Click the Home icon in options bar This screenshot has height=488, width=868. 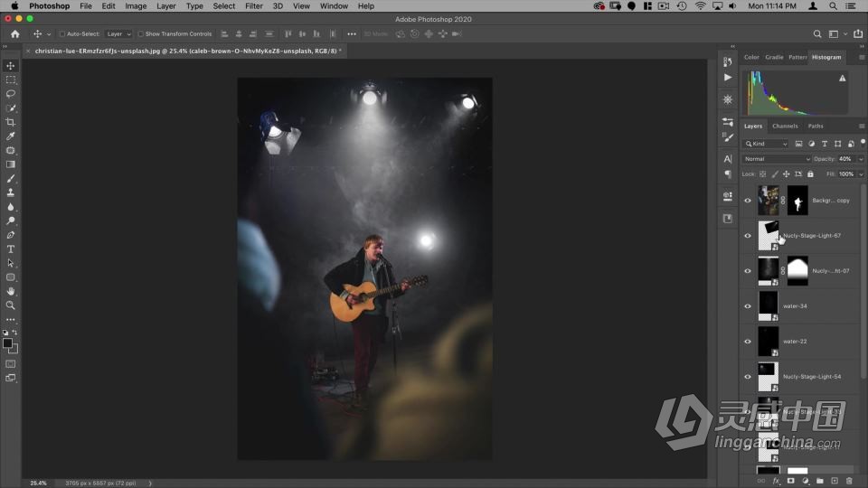[14, 34]
